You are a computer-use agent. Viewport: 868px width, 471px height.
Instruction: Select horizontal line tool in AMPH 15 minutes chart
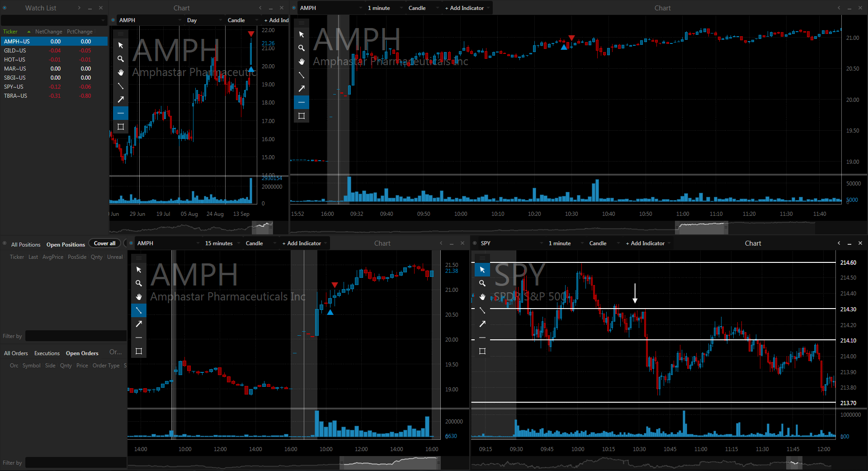coord(139,338)
